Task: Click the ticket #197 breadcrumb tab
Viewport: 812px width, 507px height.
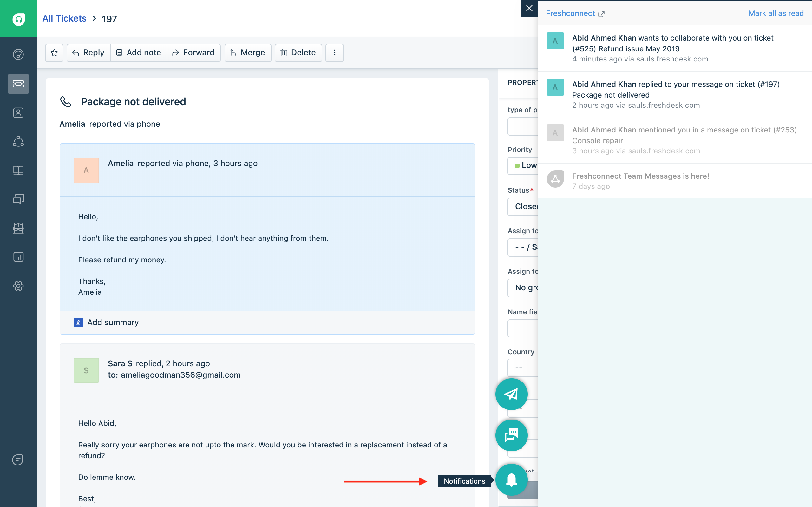Action: [109, 18]
